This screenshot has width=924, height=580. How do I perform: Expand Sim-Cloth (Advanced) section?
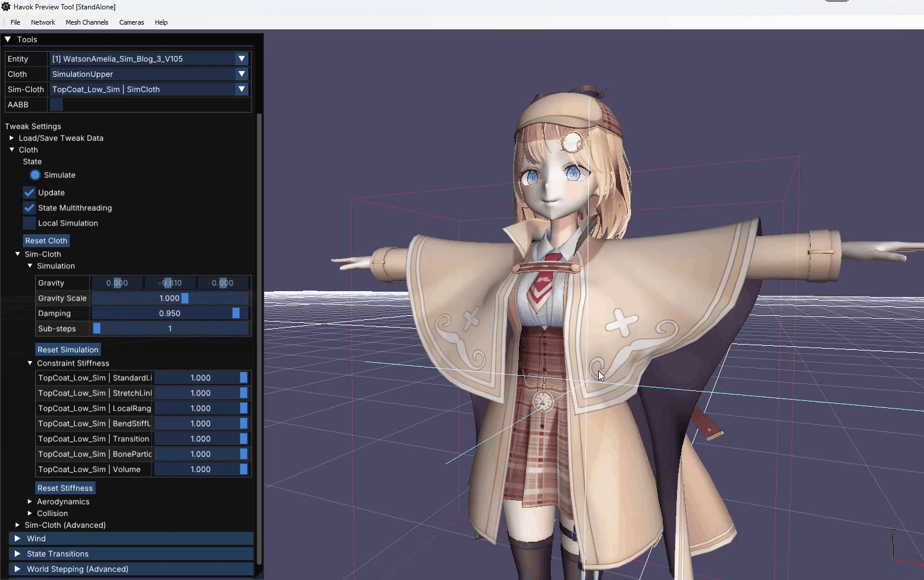tap(18, 525)
